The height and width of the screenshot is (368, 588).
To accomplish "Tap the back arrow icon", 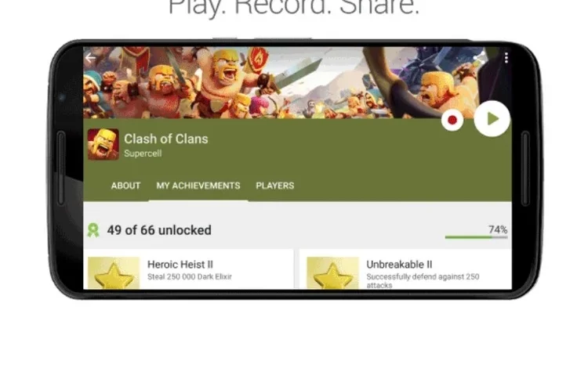I will (x=90, y=58).
